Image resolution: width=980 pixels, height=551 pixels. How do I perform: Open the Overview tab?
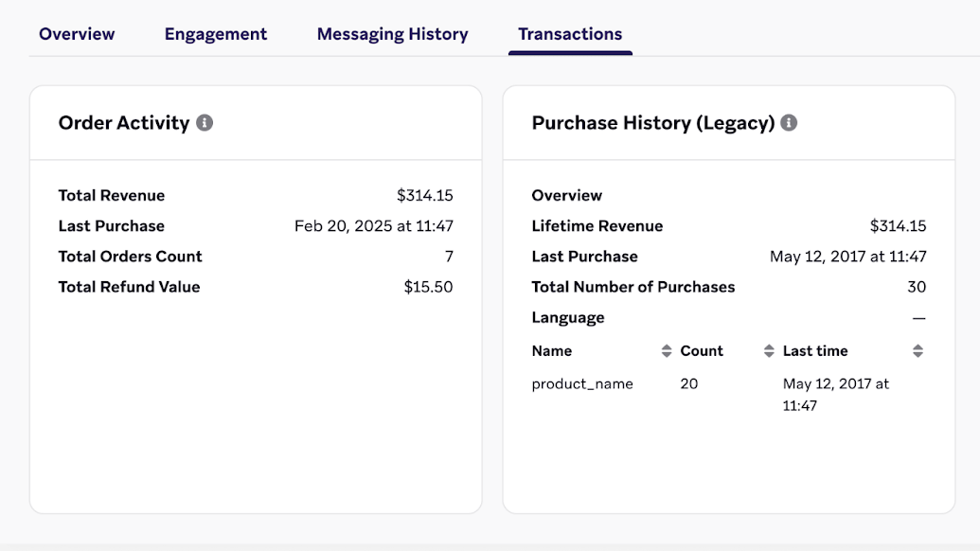77,34
